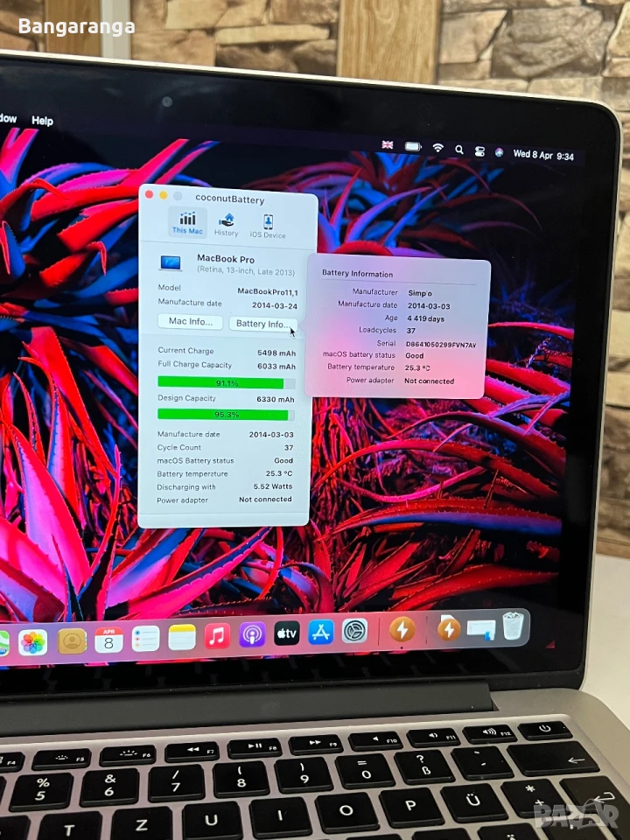Open Podcasts app in the dock
Screen dimensions: 630x840
[252, 635]
